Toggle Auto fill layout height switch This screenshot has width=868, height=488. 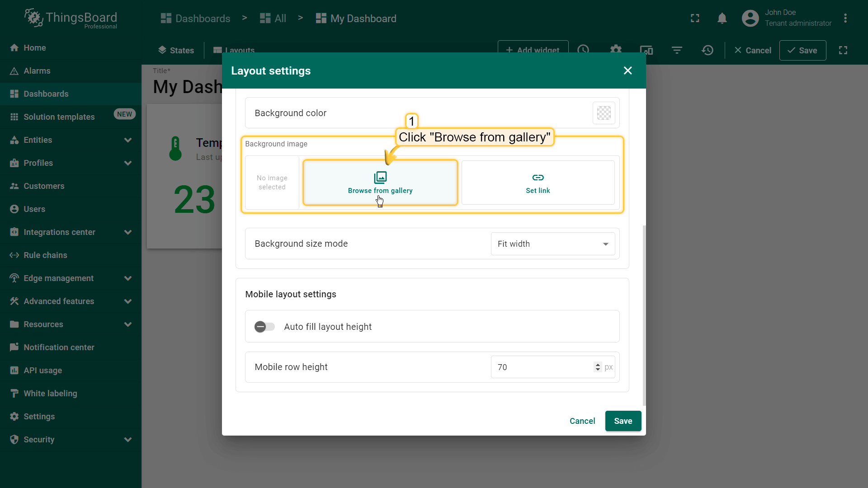click(x=264, y=327)
